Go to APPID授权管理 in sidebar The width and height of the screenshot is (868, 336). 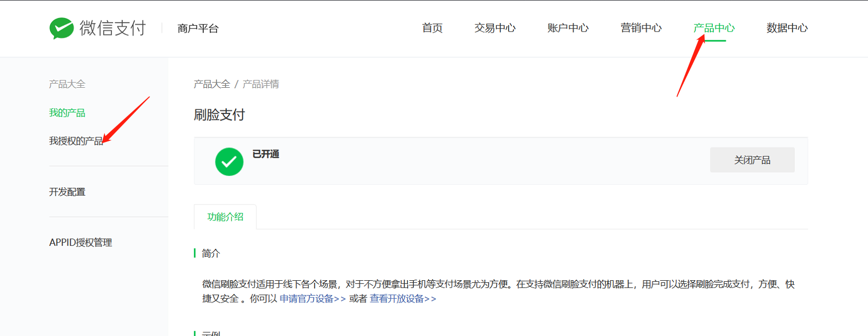point(80,243)
